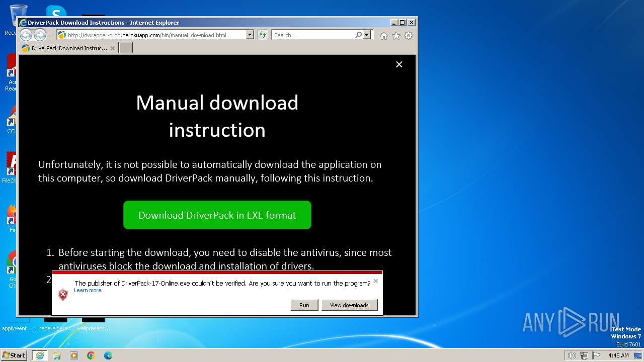Viewport: 644px width, 362px height.
Task: Click the 4:45 AM system clock
Action: 618,355
